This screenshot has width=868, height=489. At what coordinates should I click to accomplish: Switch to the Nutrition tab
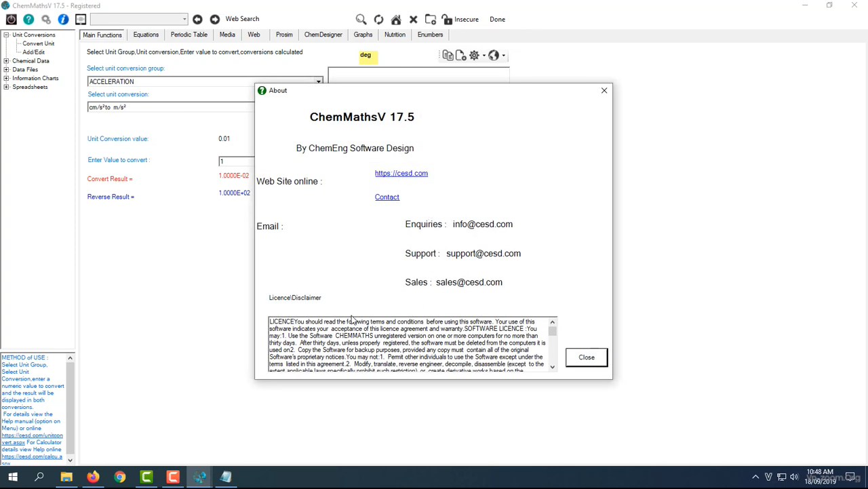395,35
